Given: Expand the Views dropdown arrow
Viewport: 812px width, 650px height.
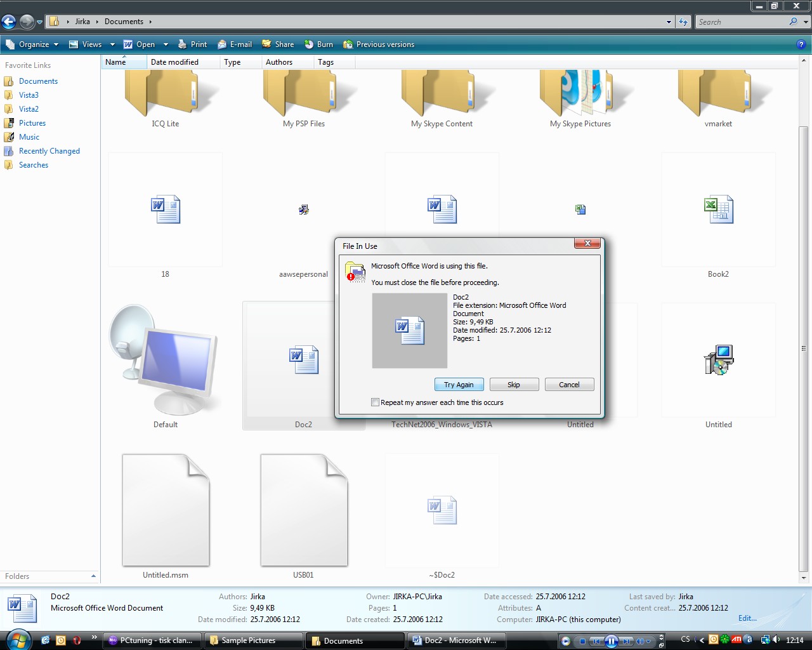Looking at the screenshot, I should click(112, 44).
